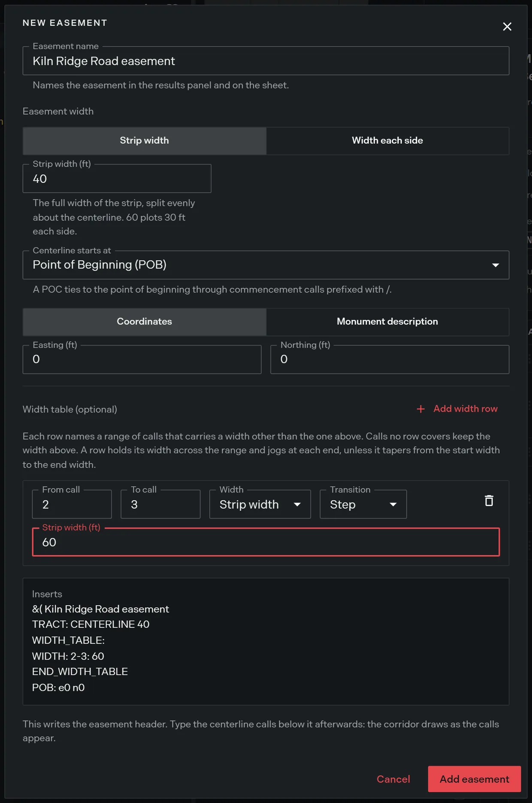Image resolution: width=532 pixels, height=803 pixels.
Task: Open the Width type dropdown in row
Action: point(260,504)
